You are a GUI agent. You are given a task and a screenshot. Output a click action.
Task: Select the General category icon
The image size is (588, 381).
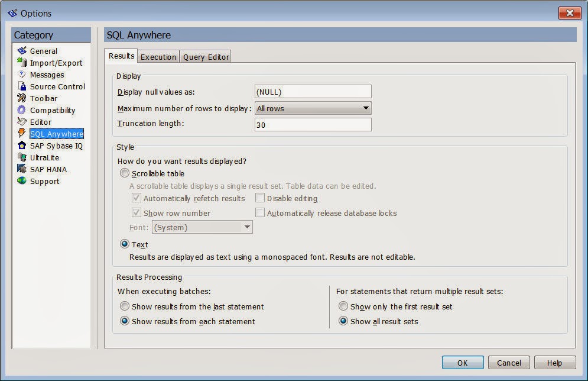(x=23, y=51)
